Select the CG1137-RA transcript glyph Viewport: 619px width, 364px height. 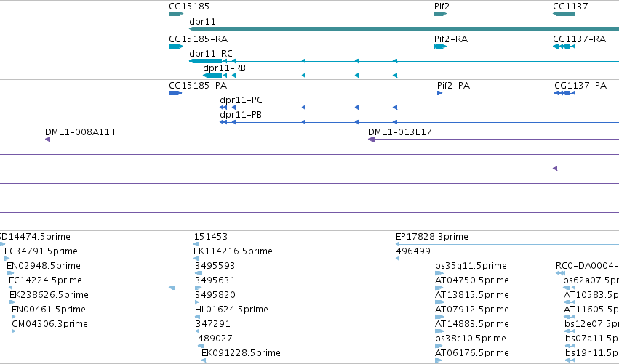coord(564,46)
